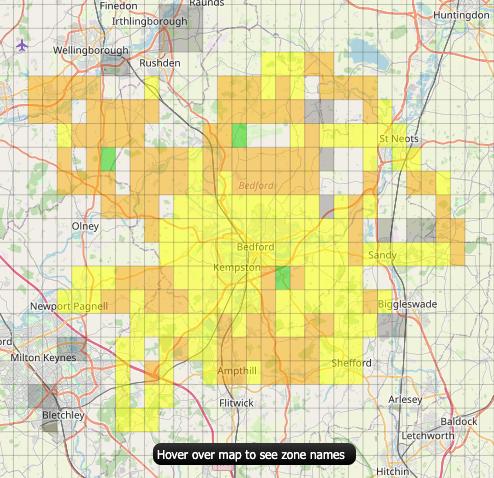Select the Bletchley town label
The image size is (494, 478).
[x=63, y=415]
